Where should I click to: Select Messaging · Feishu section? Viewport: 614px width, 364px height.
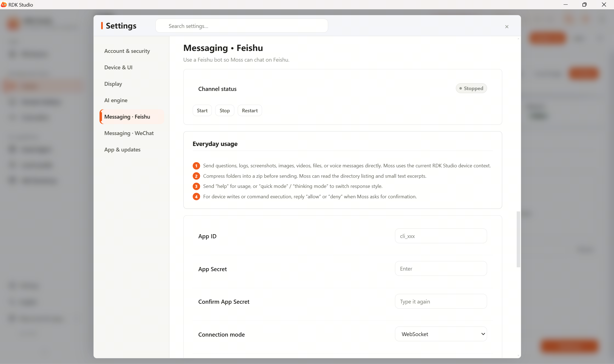[x=132, y=117]
